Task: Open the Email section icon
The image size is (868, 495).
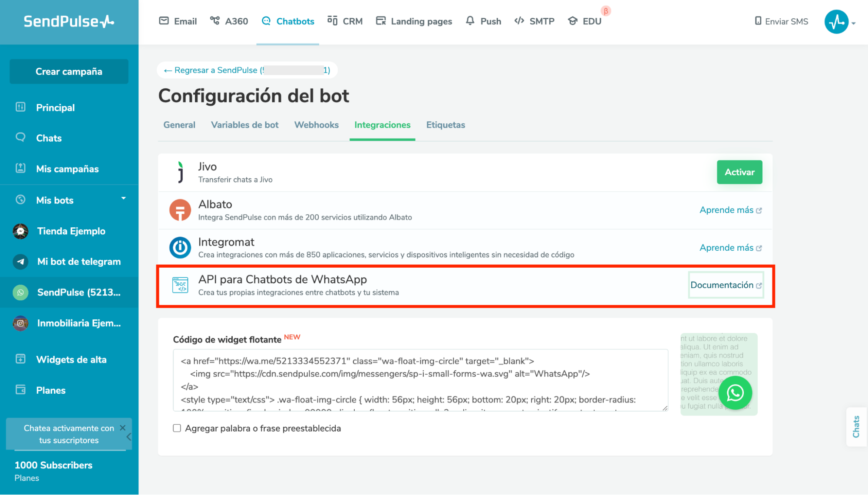Action: click(164, 21)
